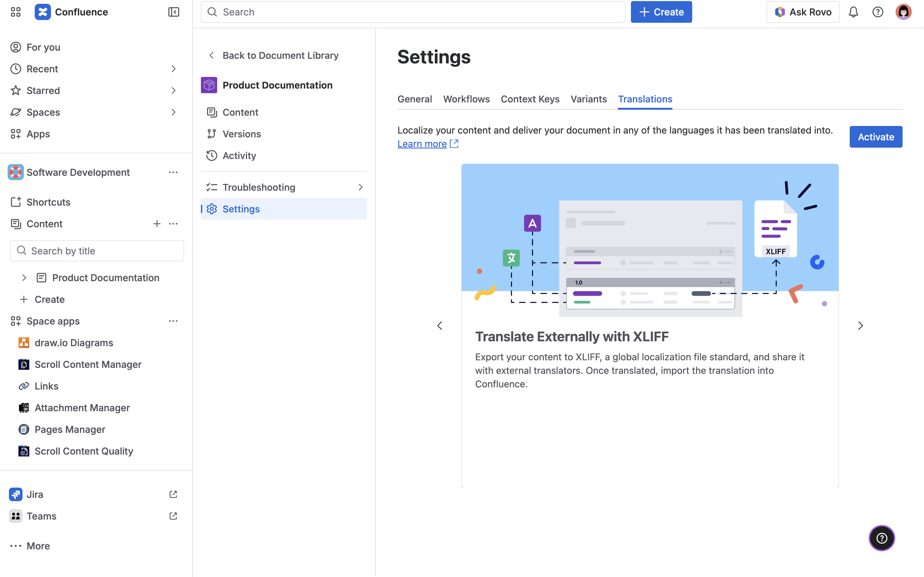Open draw.io Diagrams space app
The image size is (924, 577).
pyautogui.click(x=74, y=343)
